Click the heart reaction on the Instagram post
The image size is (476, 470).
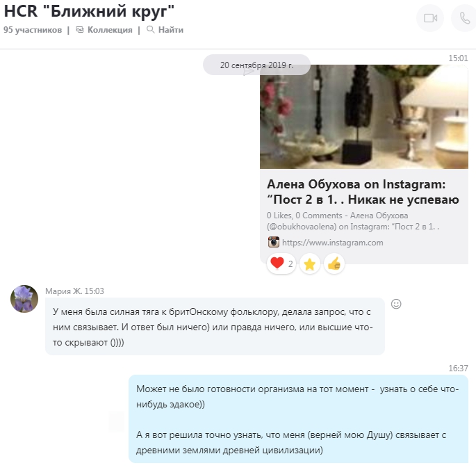point(281,264)
